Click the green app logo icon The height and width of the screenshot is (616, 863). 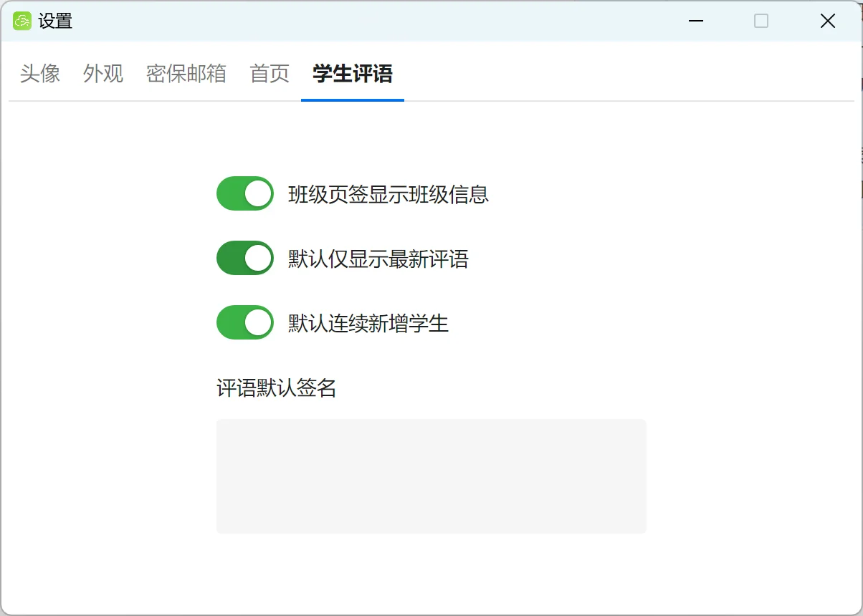point(22,21)
